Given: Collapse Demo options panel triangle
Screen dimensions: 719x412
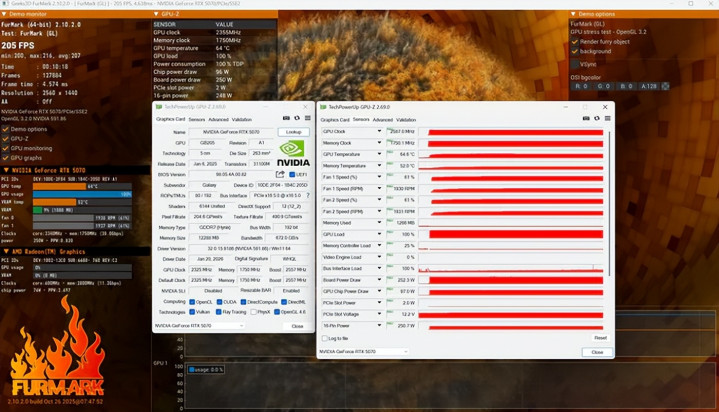Looking at the screenshot, I should point(573,14).
